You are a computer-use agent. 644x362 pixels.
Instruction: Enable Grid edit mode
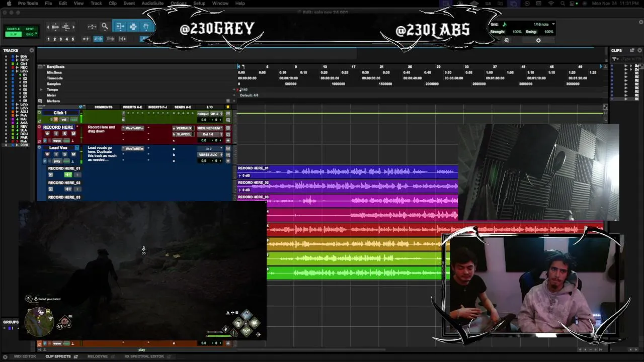tap(30, 34)
